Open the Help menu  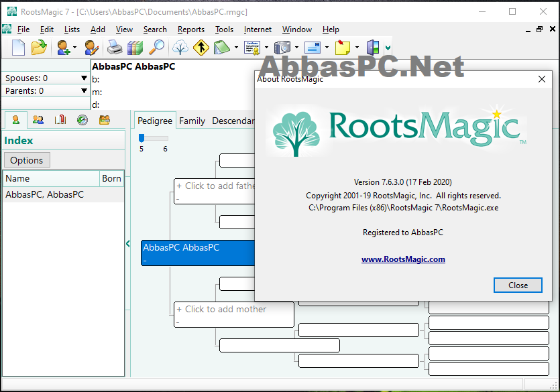coord(331,29)
